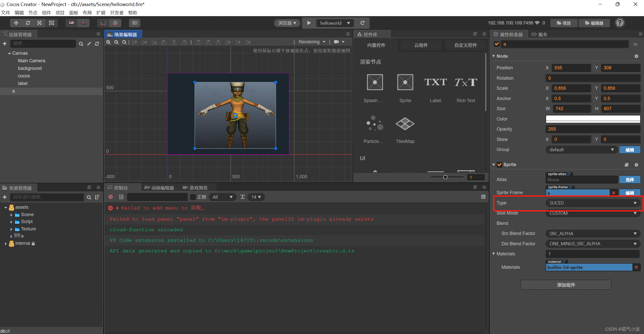Open preview platform browser dropdown

287,23
